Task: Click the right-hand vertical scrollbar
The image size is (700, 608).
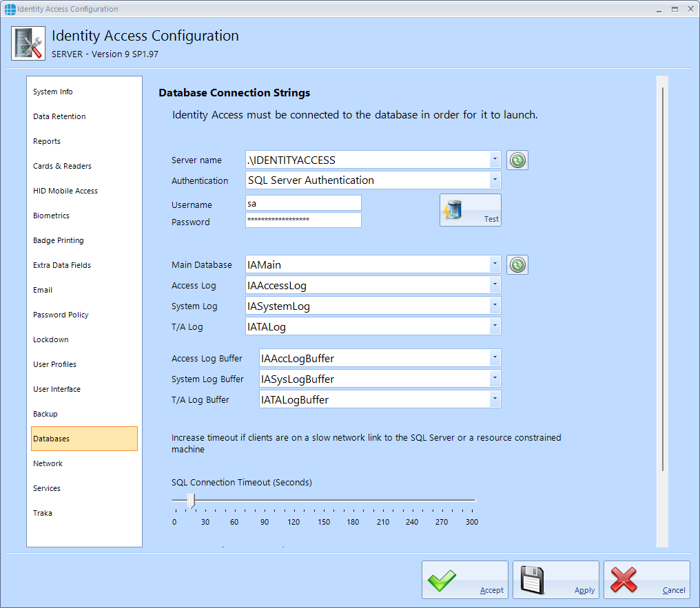Action: point(663,279)
